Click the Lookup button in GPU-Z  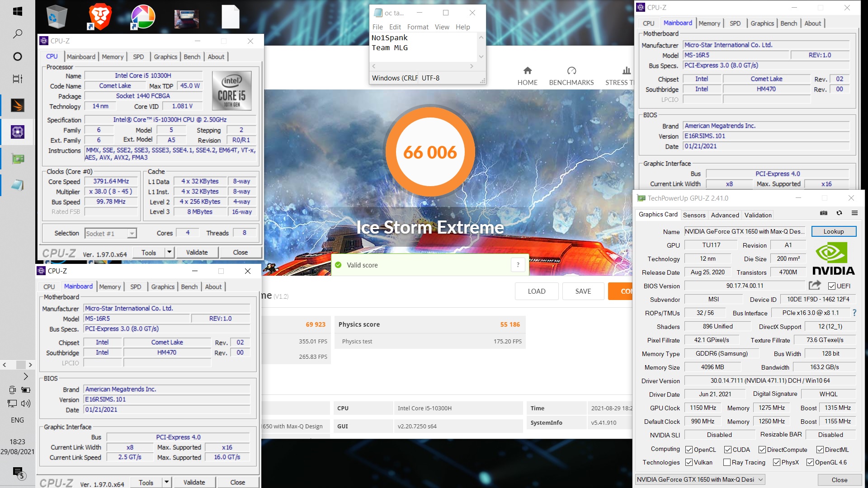point(834,231)
